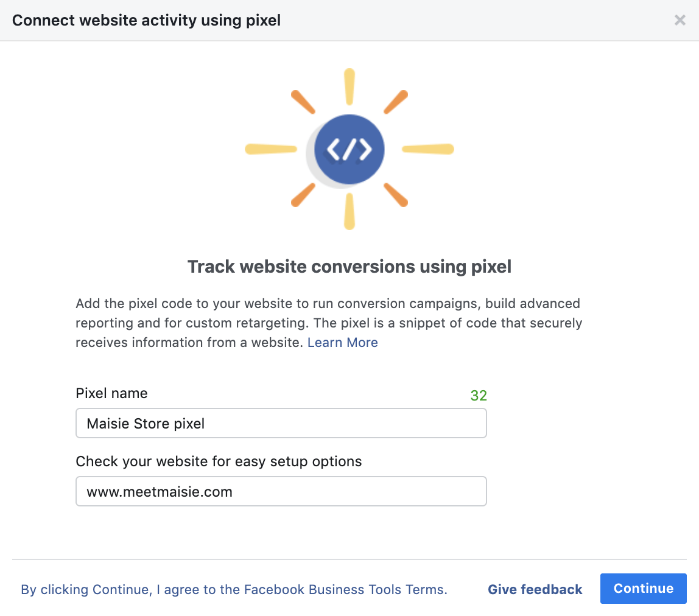This screenshot has height=616, width=699.
Task: Click Give feedback
Action: point(535,589)
